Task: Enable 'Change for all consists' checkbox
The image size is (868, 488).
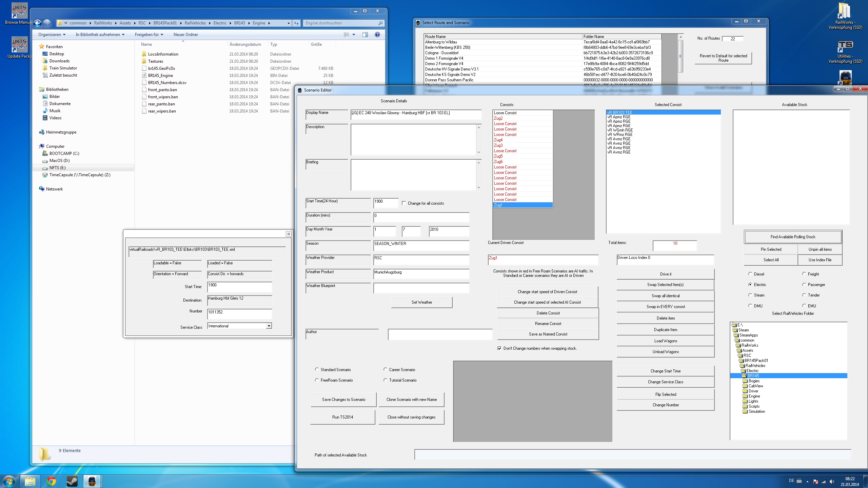Action: click(x=404, y=203)
